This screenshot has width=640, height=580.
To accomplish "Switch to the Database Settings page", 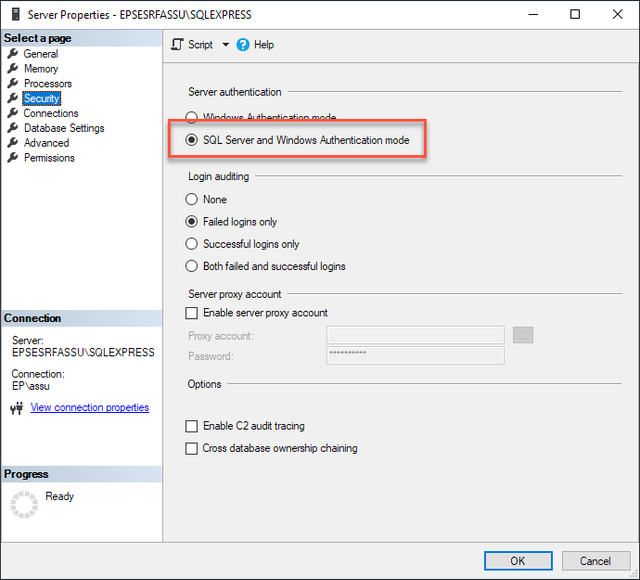I will coord(64,128).
